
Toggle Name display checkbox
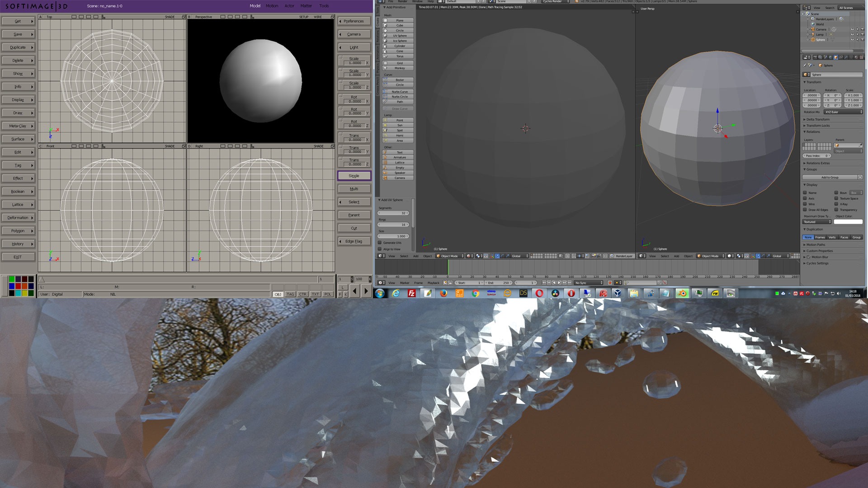(x=805, y=192)
